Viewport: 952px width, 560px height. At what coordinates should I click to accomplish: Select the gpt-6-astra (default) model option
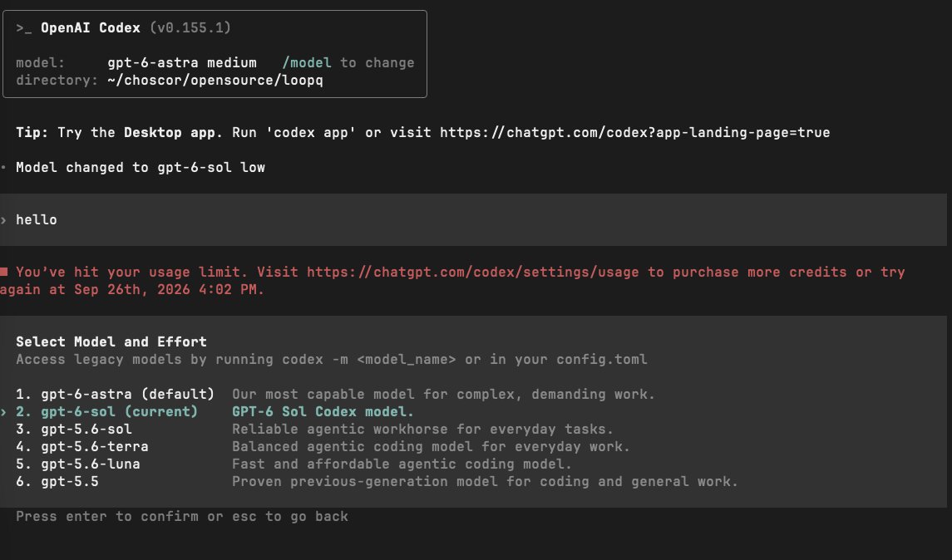(x=116, y=395)
